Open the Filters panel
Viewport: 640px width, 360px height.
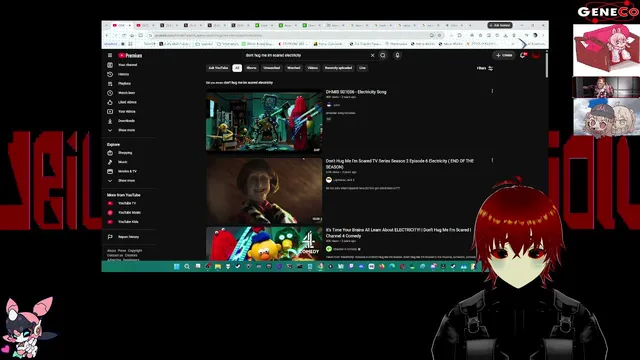(x=485, y=68)
